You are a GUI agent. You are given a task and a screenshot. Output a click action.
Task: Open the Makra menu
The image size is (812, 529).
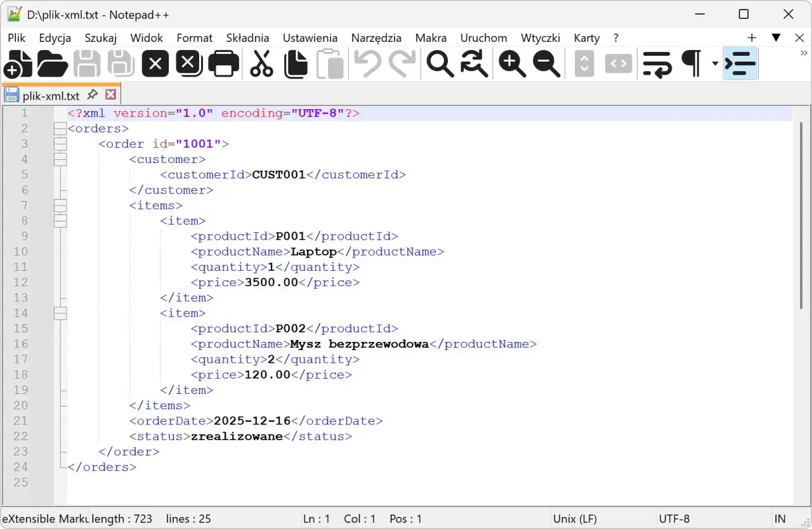click(431, 37)
